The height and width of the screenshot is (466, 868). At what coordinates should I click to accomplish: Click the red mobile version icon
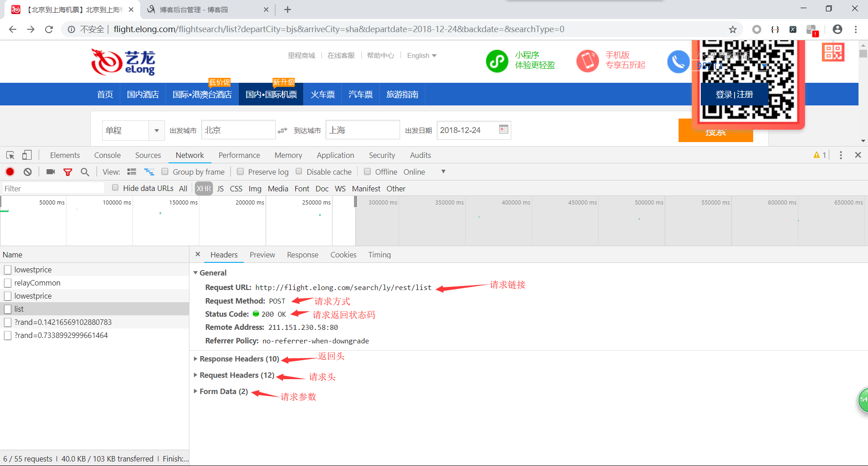588,61
